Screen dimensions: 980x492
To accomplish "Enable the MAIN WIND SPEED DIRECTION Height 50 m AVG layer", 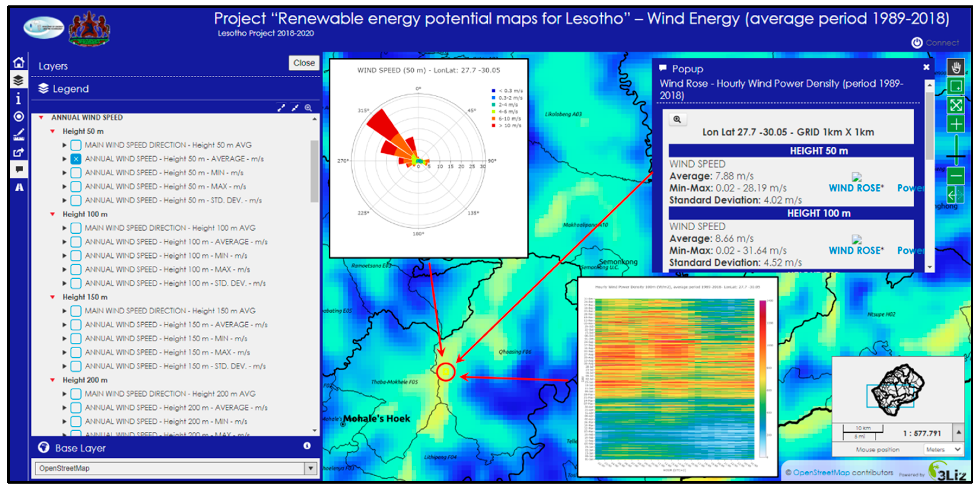I will 76,145.
